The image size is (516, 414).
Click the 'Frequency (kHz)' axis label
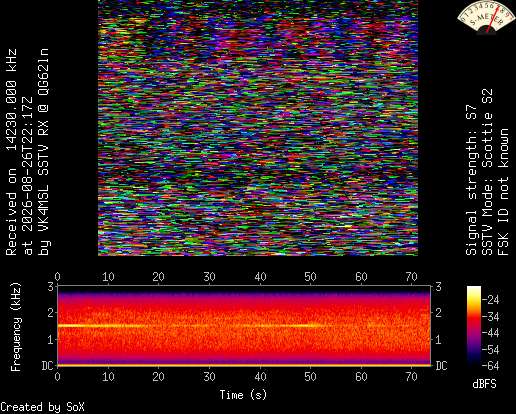(x=16, y=327)
